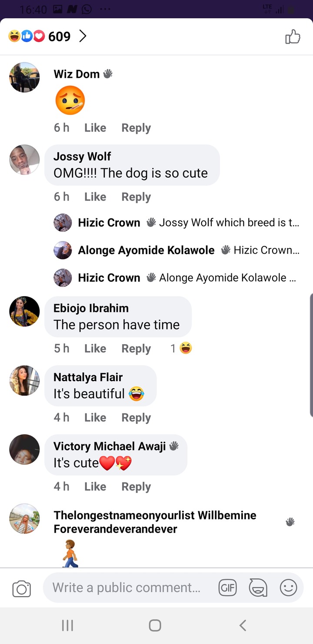
Task: Tap the laughing reaction on Ebiojo Ibrahim's comment
Action: [x=186, y=348]
